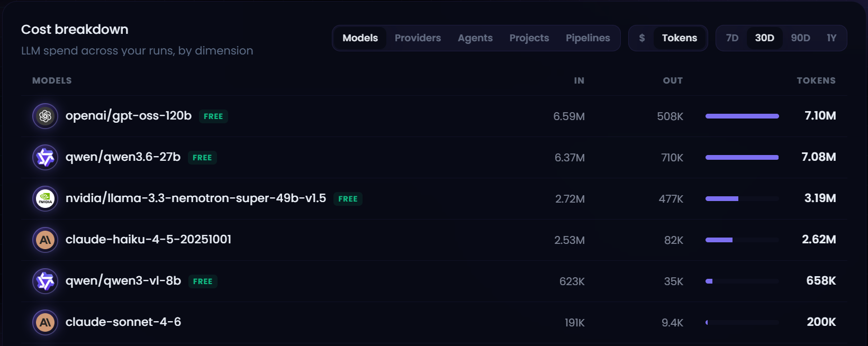This screenshot has width=868, height=346.
Task: Click the NVIDIA logo icon in the models list
Action: 46,198
